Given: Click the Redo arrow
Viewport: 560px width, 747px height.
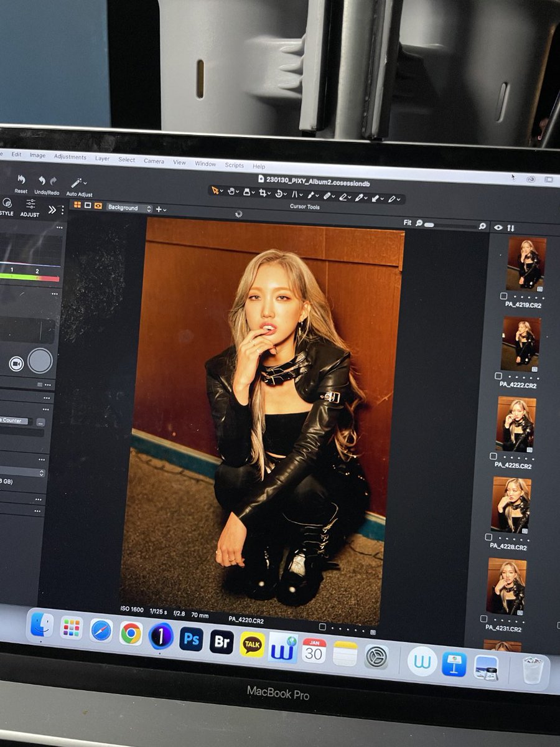Looking at the screenshot, I should pos(54,181).
